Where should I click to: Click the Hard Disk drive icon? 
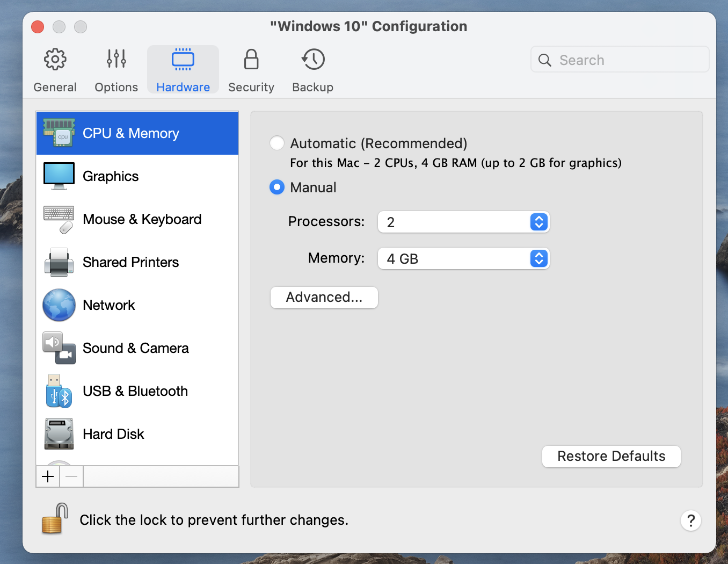click(59, 434)
